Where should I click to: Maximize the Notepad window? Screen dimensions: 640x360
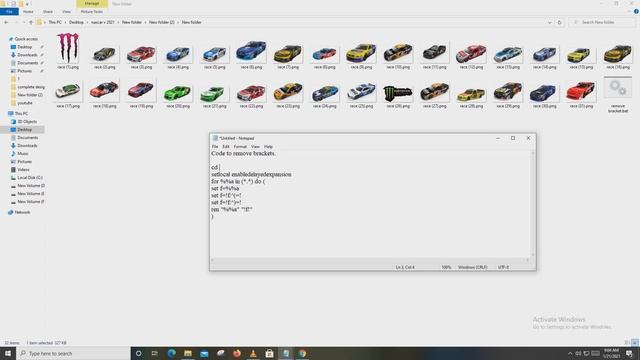coord(513,138)
